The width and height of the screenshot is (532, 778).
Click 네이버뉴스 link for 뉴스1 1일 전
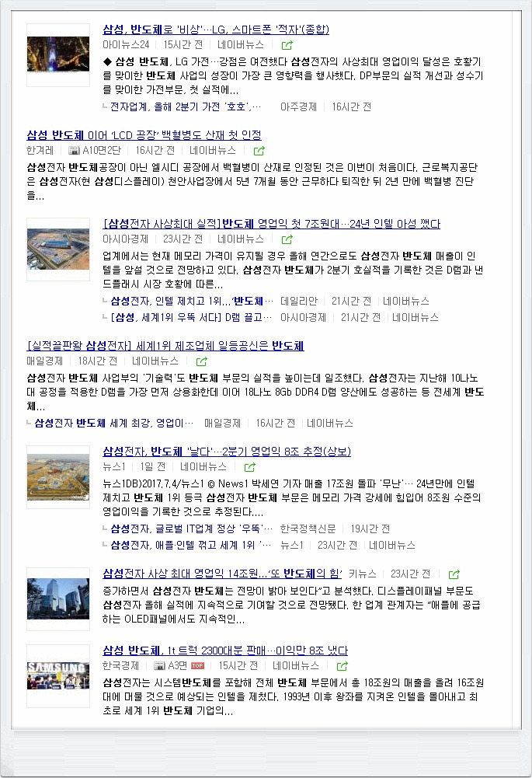point(203,467)
